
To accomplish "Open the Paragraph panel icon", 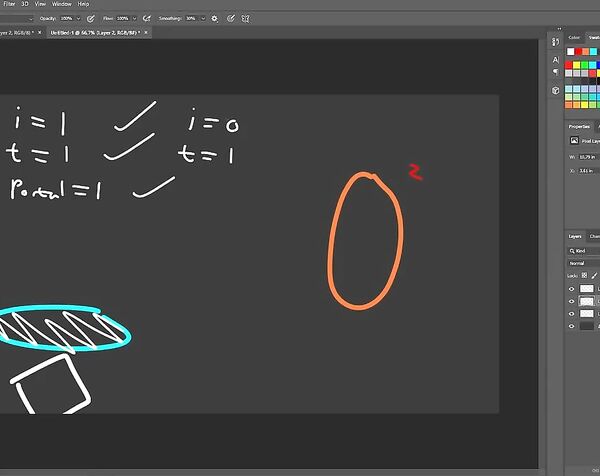I will [556, 72].
